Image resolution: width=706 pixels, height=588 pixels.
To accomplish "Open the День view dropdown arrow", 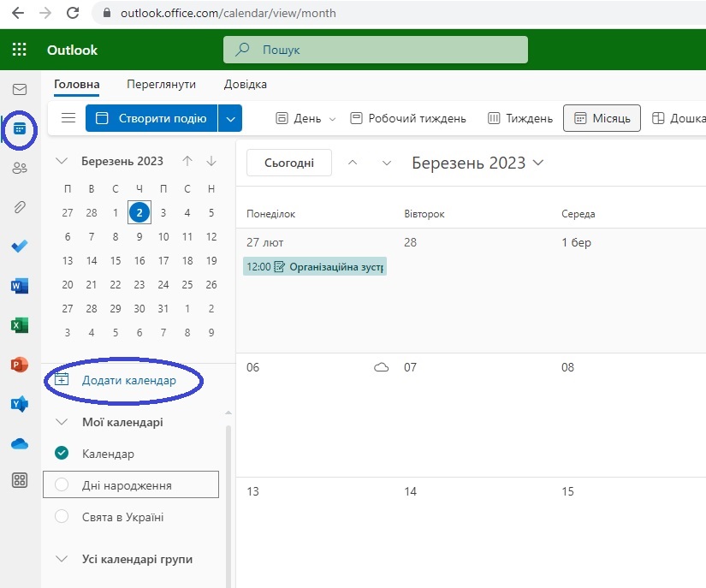I will coord(332,119).
